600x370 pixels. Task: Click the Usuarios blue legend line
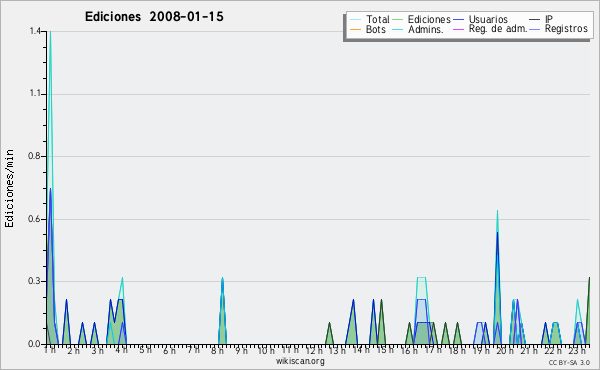coord(458,20)
